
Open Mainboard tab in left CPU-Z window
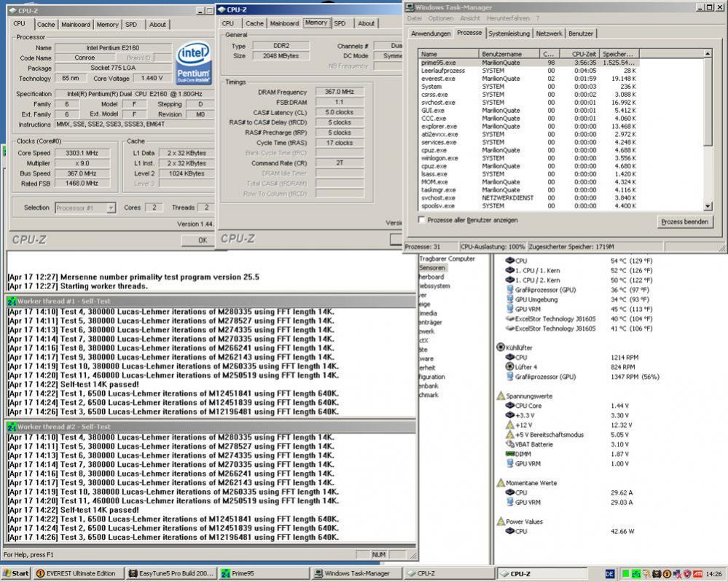pos(76,25)
